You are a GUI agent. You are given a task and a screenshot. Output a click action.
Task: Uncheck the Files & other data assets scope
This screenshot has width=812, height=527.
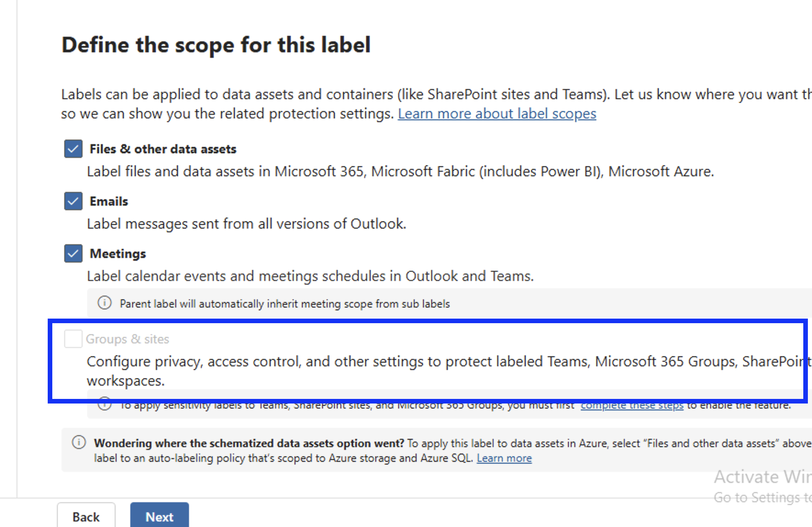click(72, 149)
